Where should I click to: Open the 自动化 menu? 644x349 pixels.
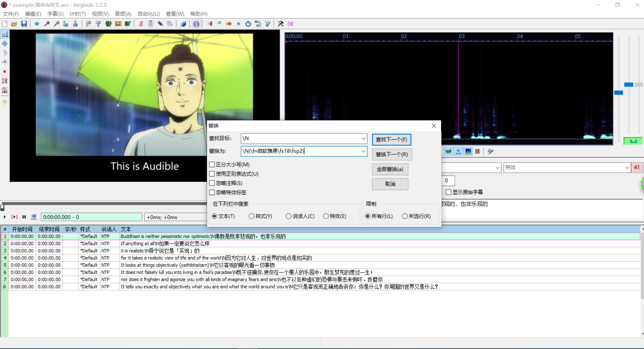[x=149, y=14]
